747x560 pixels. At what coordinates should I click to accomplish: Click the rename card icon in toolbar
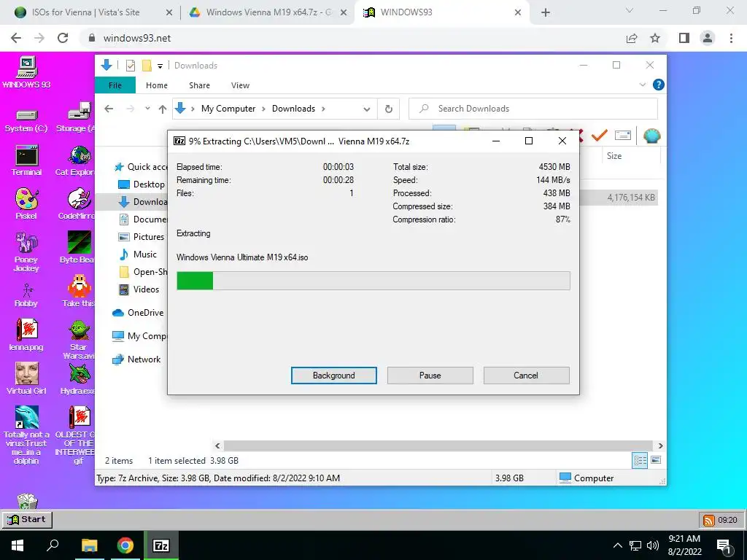[x=623, y=136]
